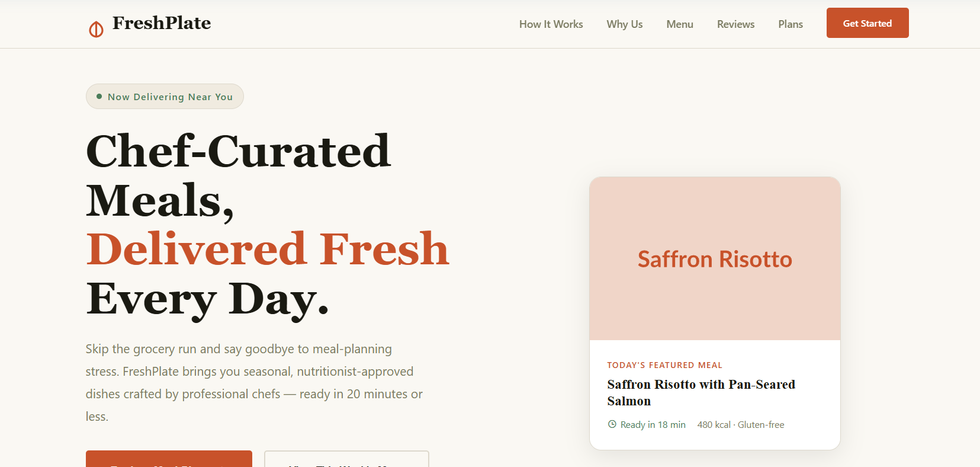
Task: Open the Plans nav link
Action: (x=790, y=24)
